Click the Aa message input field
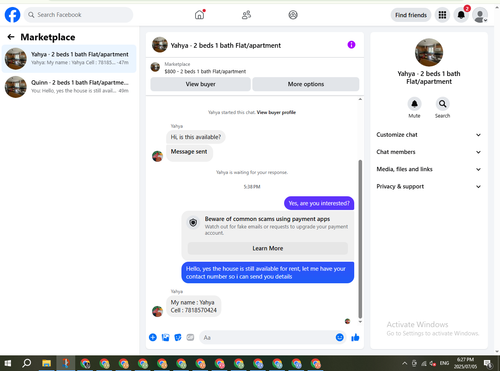 pyautogui.click(x=267, y=337)
